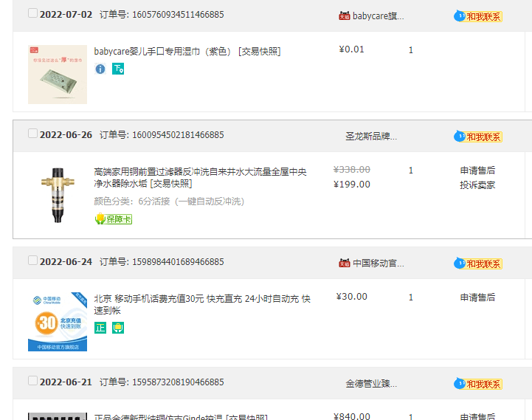The height and width of the screenshot is (420, 532).
Task: Click the blue info icon under babycare item
Action: click(100, 69)
